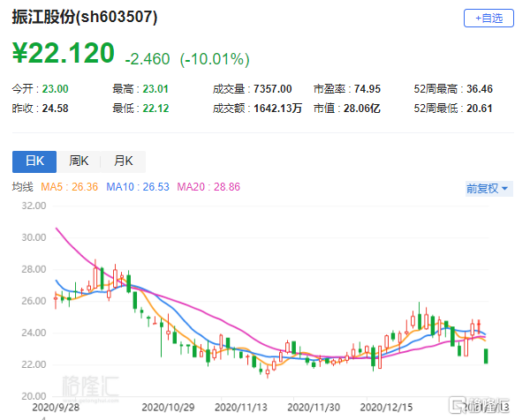Click the 2020/11/30 date axis label
This screenshot has height=420, width=515.
click(314, 408)
